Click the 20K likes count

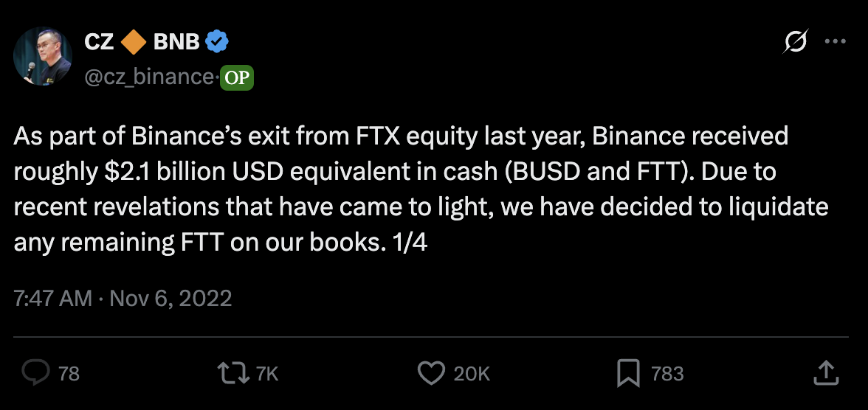click(472, 374)
